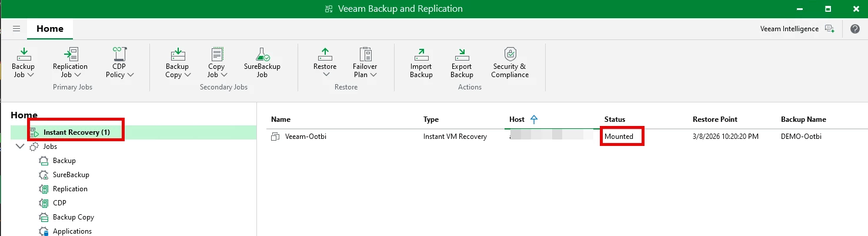
Task: Collapse the Jobs tree node
Action: [x=21, y=147]
